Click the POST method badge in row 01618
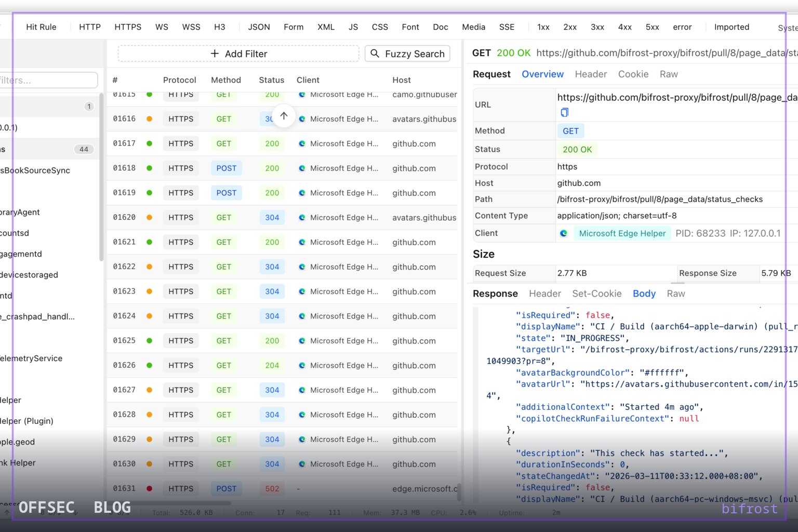 pos(227,168)
